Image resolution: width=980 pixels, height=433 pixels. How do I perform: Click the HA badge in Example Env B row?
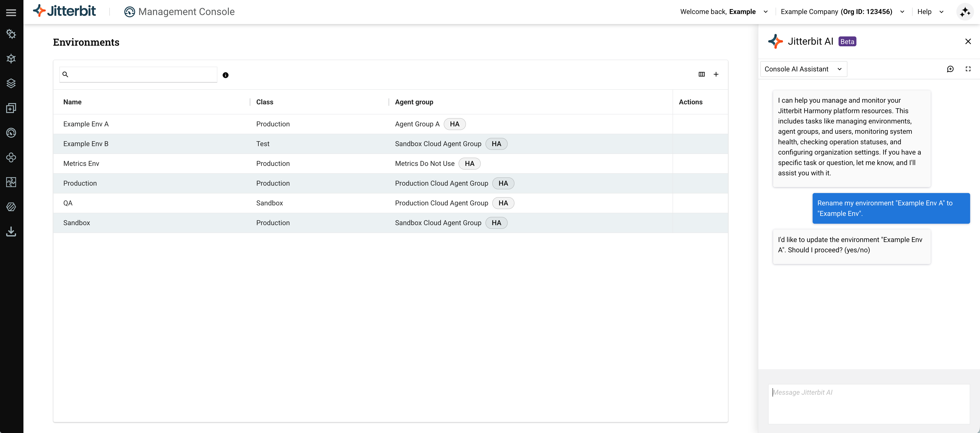496,144
